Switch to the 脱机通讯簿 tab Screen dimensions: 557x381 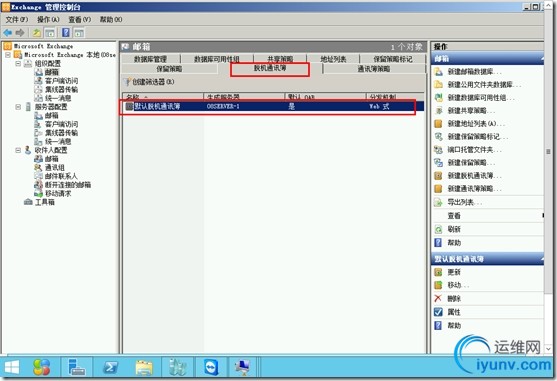(270, 69)
